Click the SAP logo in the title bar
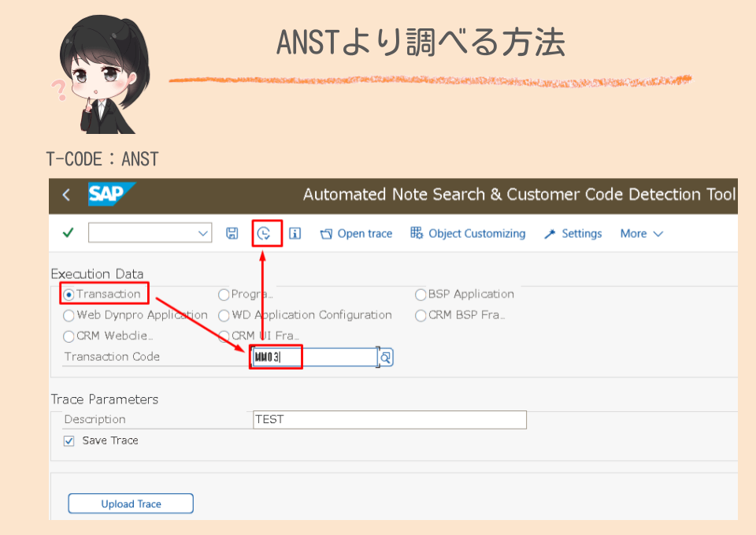This screenshot has height=535, width=756. (110, 194)
